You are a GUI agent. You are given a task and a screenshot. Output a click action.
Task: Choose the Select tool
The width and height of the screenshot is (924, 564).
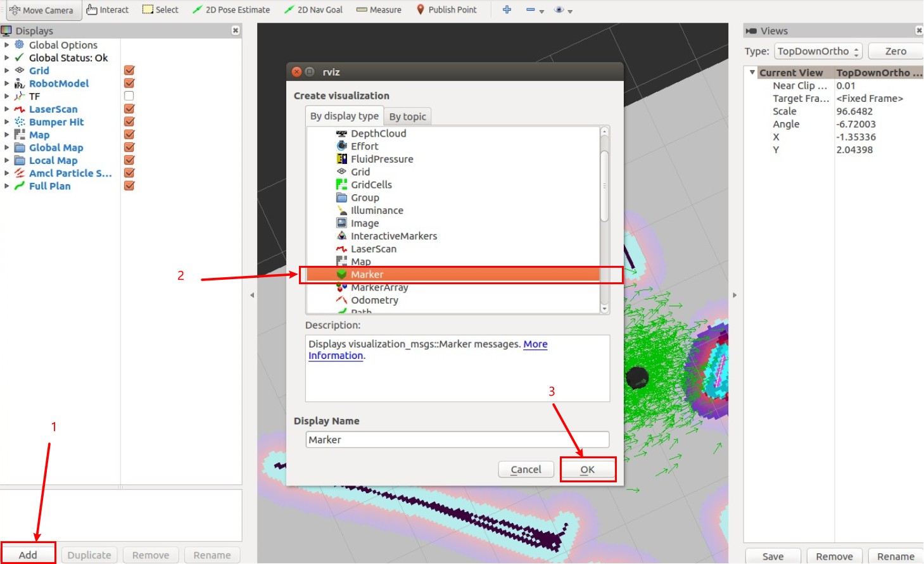pos(161,9)
